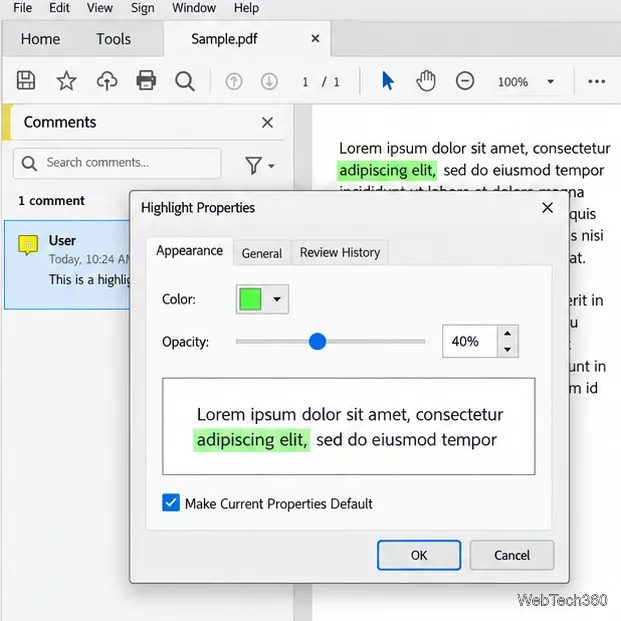
Task: Switch to the Tools tab
Action: coord(113,39)
